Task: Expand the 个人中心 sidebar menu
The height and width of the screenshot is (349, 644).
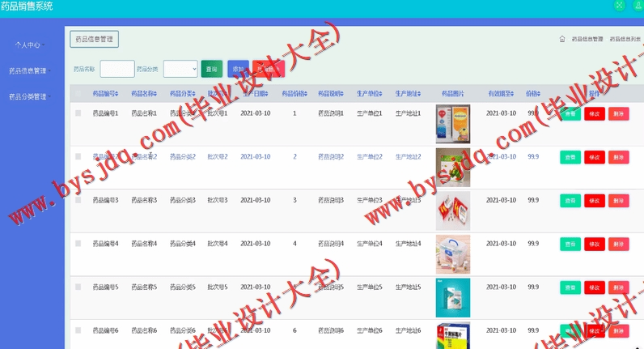Action: (x=30, y=45)
